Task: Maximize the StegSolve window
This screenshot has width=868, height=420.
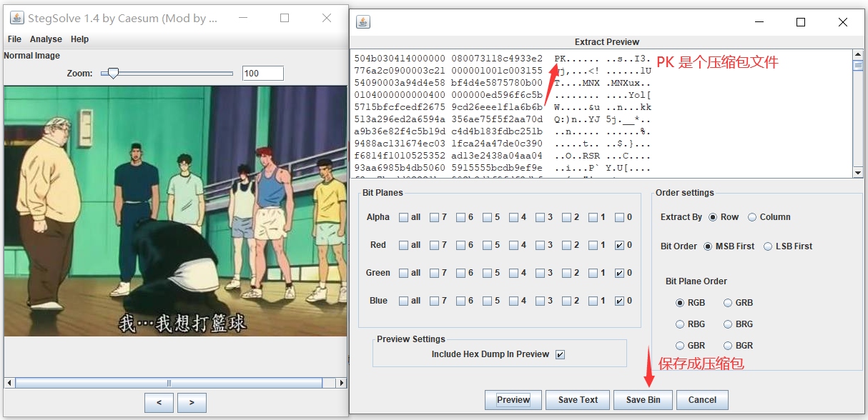Action: click(285, 19)
